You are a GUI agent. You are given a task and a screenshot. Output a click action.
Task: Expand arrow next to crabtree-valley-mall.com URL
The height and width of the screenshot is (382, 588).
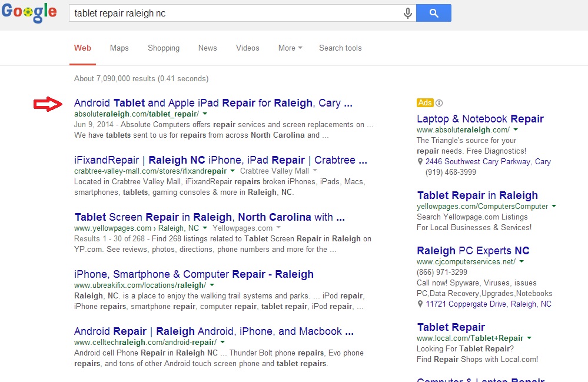pyautogui.click(x=232, y=171)
